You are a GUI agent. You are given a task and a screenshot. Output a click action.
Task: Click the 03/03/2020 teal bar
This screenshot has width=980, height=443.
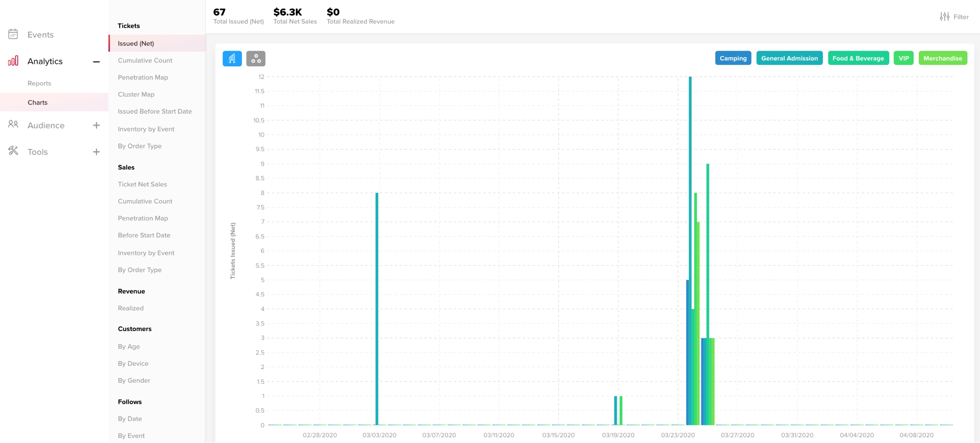377,308
